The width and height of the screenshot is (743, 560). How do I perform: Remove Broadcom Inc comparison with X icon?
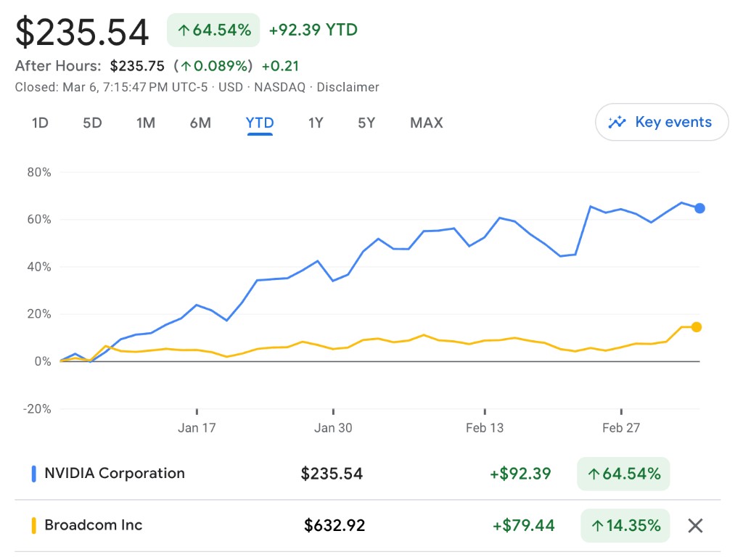[695, 526]
